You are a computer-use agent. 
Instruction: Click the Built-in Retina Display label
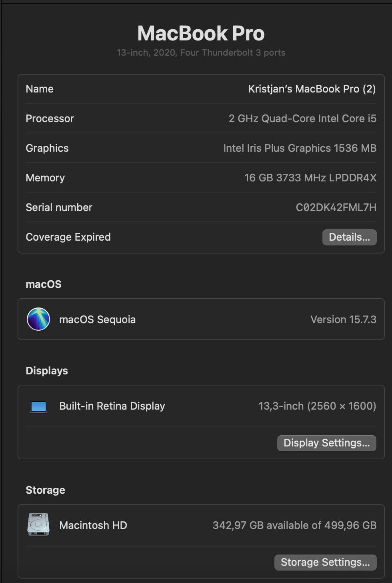pos(112,406)
